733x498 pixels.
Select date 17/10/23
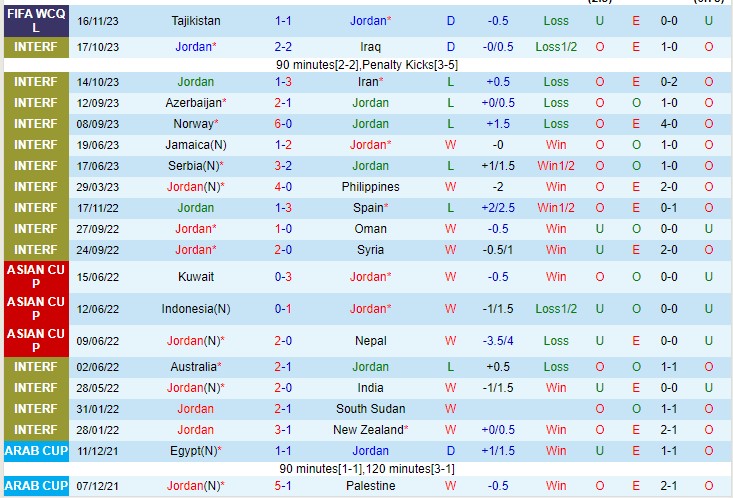(98, 47)
